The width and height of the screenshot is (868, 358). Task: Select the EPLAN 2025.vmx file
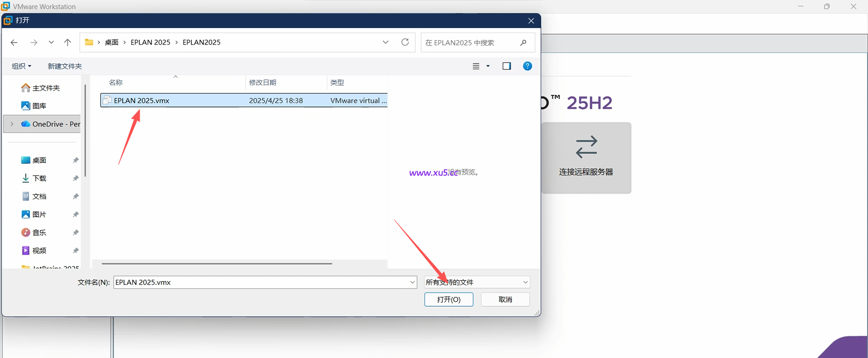pyautogui.click(x=142, y=100)
